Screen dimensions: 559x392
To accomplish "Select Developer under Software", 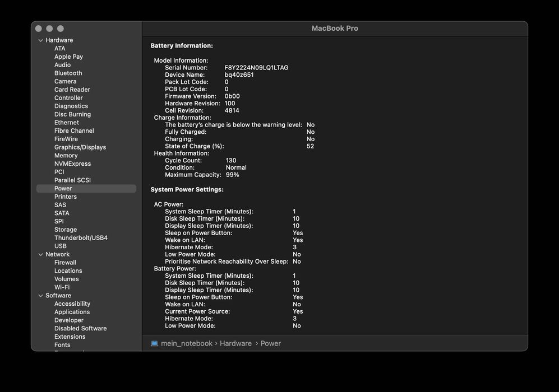I will (x=69, y=320).
